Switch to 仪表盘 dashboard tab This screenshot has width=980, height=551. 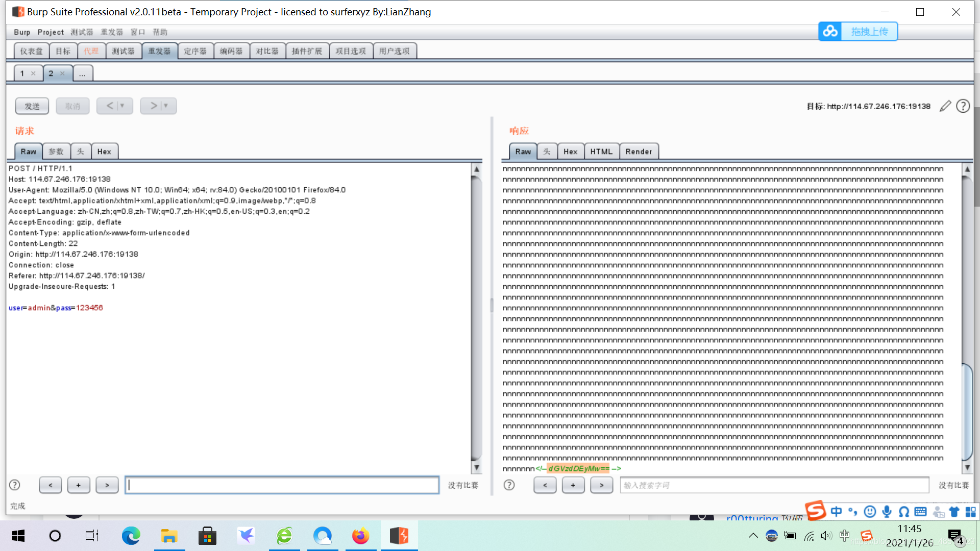pyautogui.click(x=32, y=51)
